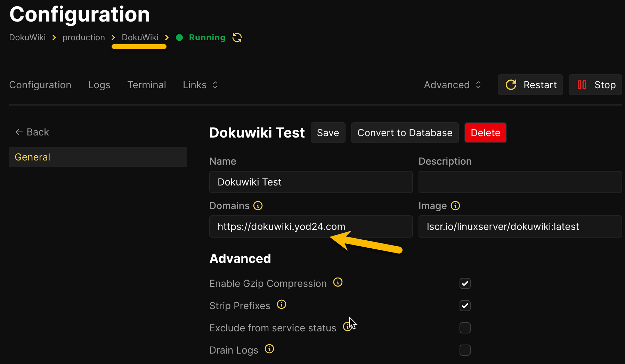
Task: Click the info icon next to Image
Action: (x=455, y=206)
